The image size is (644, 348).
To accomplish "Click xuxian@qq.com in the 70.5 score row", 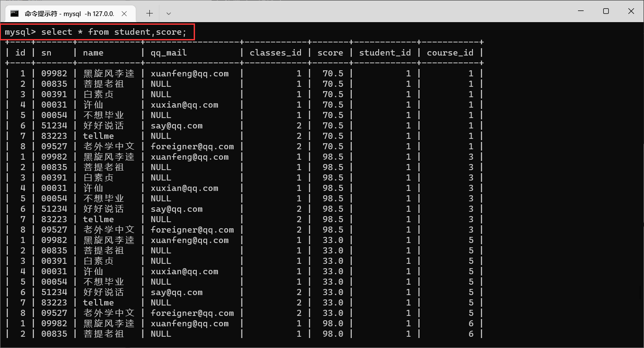I will (x=185, y=105).
